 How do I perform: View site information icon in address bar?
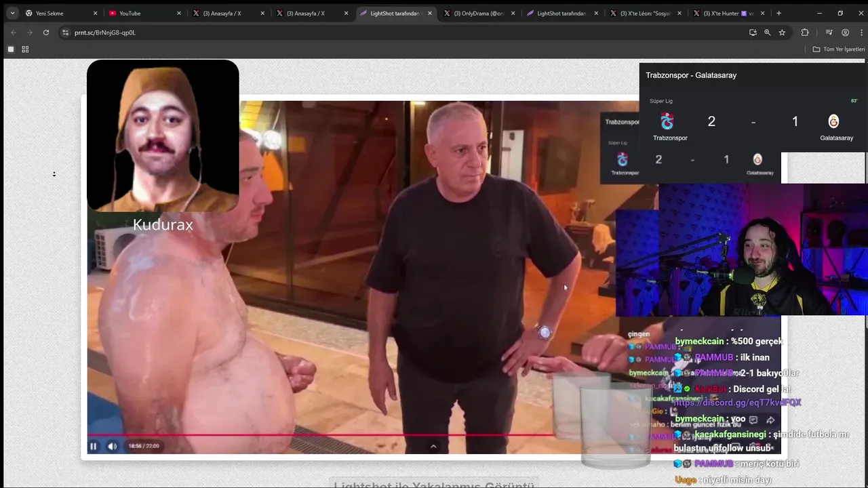point(65,33)
